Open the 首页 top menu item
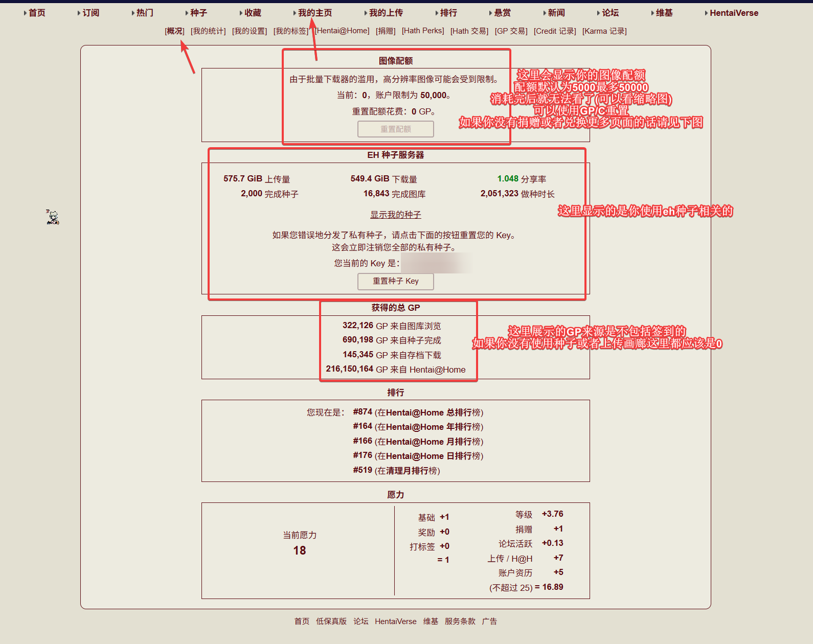Screen dimensions: 813x644 pyautogui.click(x=37, y=13)
